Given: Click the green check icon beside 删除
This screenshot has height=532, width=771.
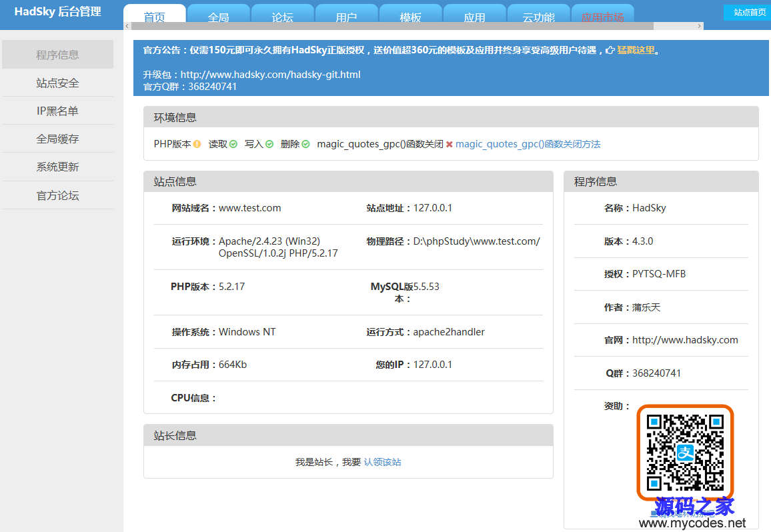Looking at the screenshot, I should 306,144.
